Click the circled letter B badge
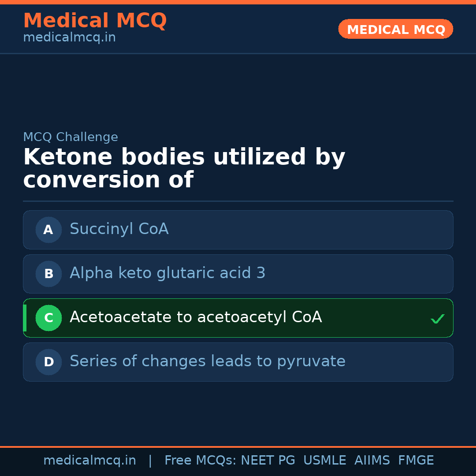This screenshot has width=476, height=476. tap(48, 274)
